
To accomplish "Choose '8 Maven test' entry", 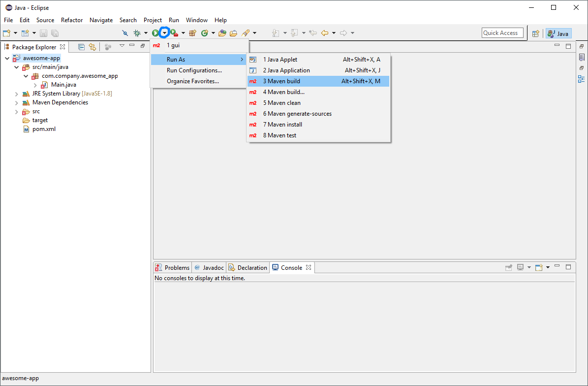I will [318, 135].
